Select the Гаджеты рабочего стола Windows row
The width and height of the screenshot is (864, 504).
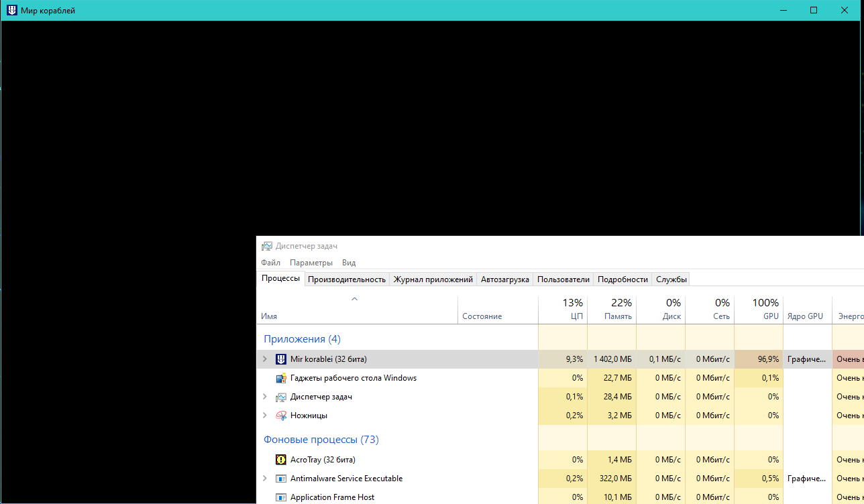tap(560, 378)
